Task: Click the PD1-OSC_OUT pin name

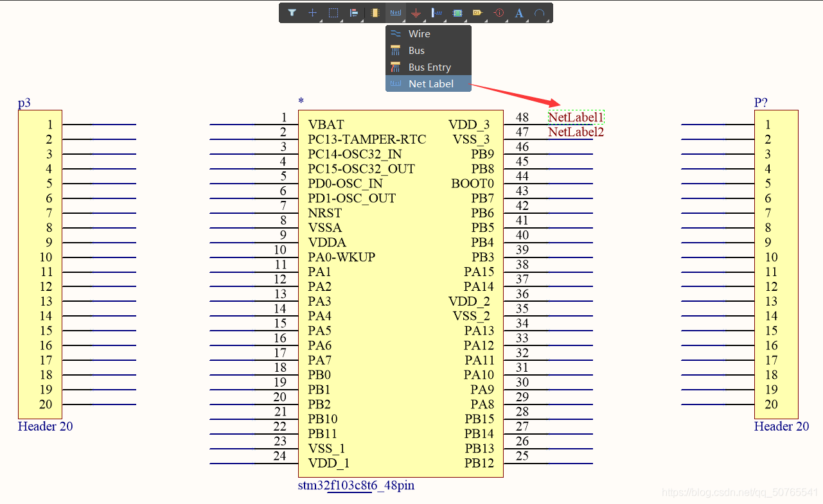Action: (x=351, y=199)
